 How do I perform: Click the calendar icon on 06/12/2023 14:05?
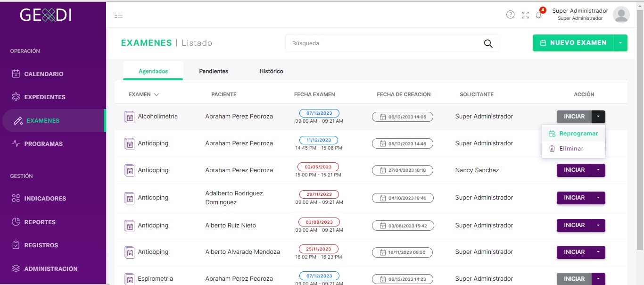(382, 117)
